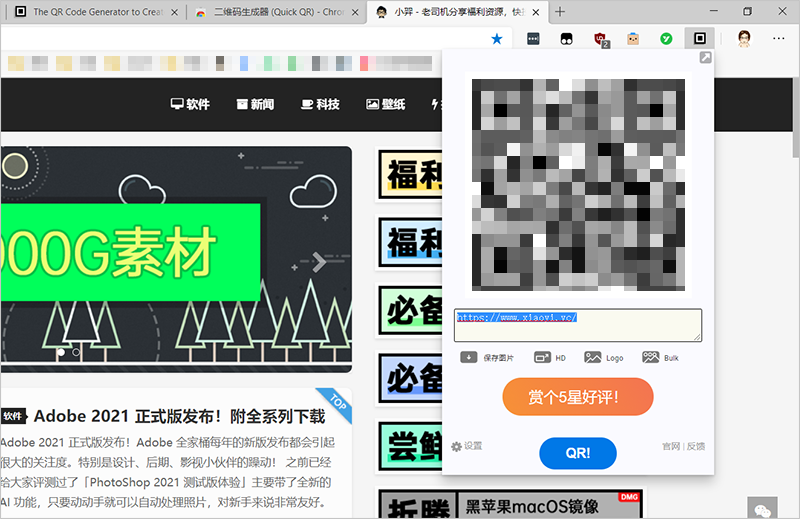
Task: Click the robot face extension icon
Action: tap(633, 39)
